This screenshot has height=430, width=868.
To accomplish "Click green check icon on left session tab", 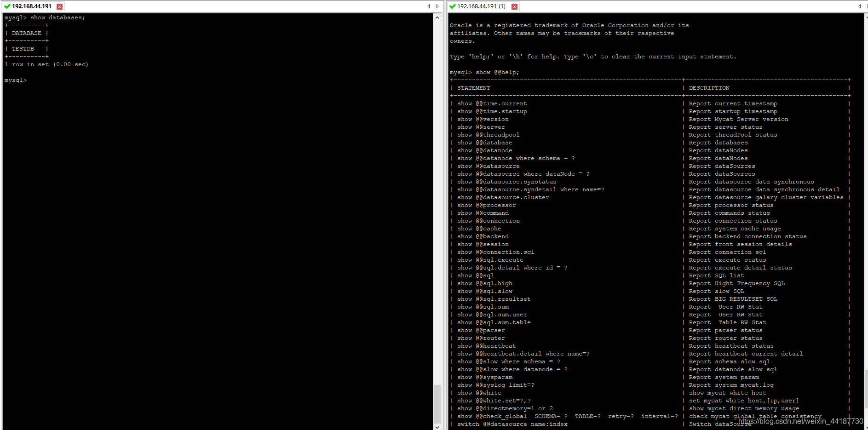I will 7,6.
